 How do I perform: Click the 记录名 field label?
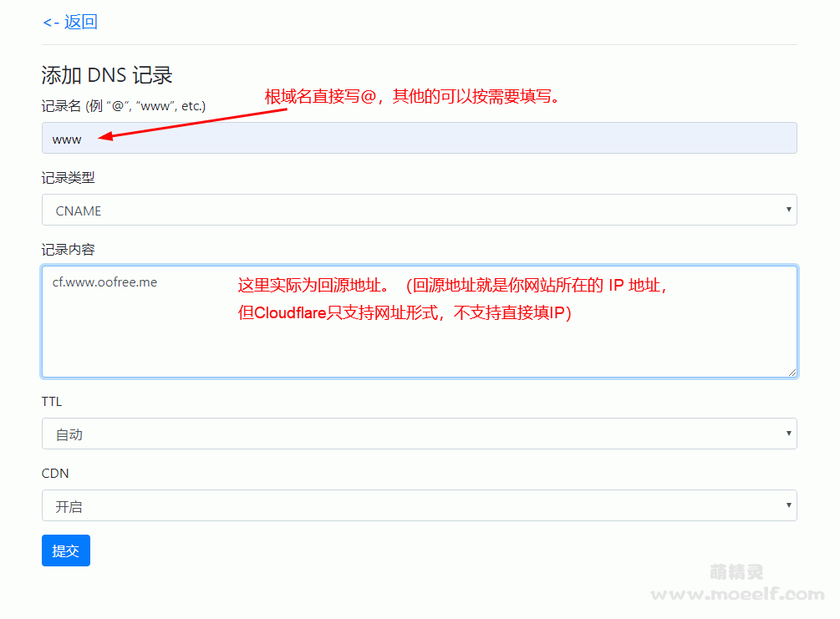123,106
